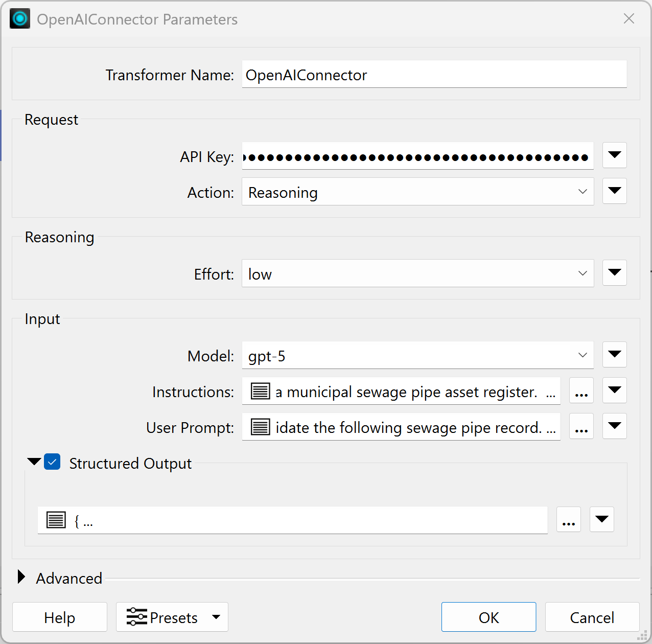Viewport: 652px width, 644px height.
Task: Open the User Prompt text editor icon
Action: [260, 427]
